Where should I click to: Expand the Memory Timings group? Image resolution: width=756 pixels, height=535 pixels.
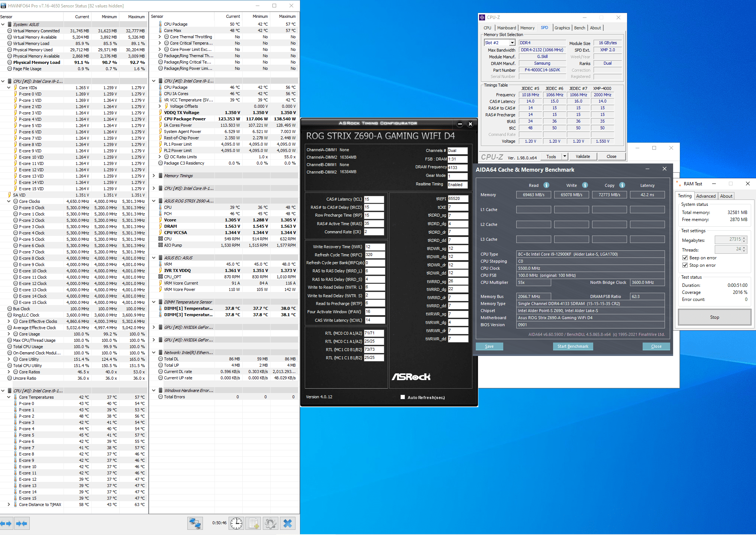tap(154, 176)
